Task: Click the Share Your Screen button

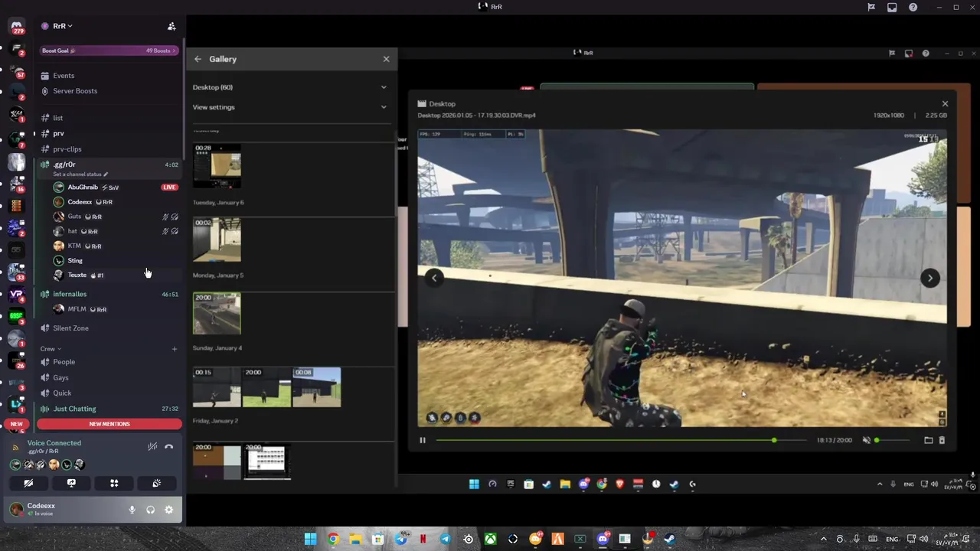Action: pyautogui.click(x=71, y=484)
